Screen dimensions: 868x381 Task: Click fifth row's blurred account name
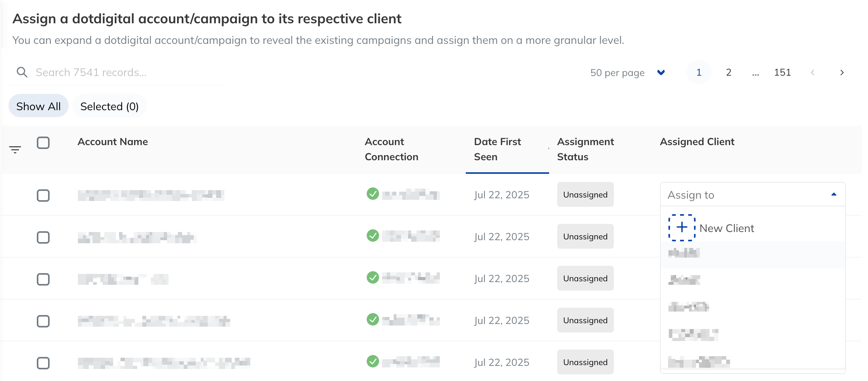[164, 362]
